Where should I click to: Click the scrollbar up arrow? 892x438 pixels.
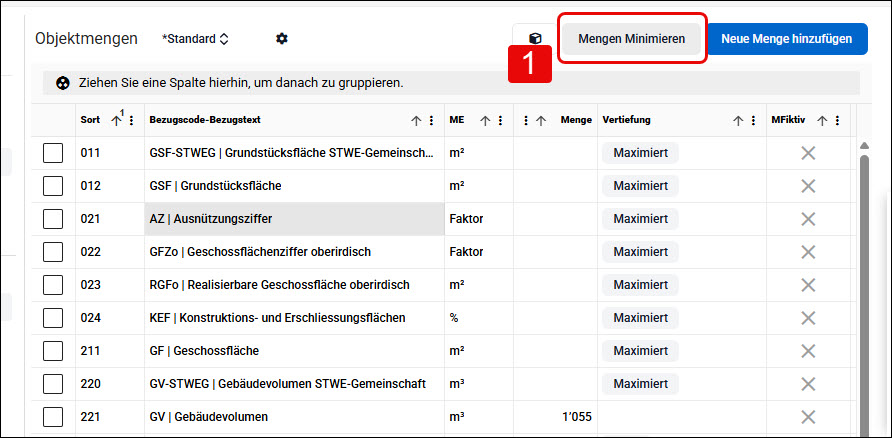tap(864, 145)
